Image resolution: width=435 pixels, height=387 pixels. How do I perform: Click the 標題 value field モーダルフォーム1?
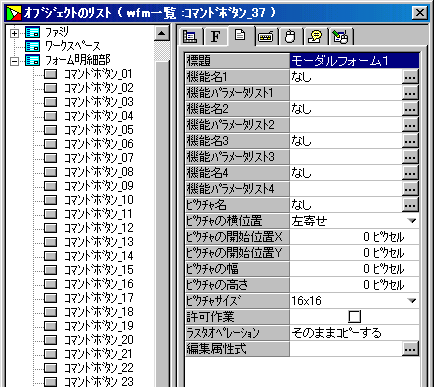pyautogui.click(x=354, y=61)
